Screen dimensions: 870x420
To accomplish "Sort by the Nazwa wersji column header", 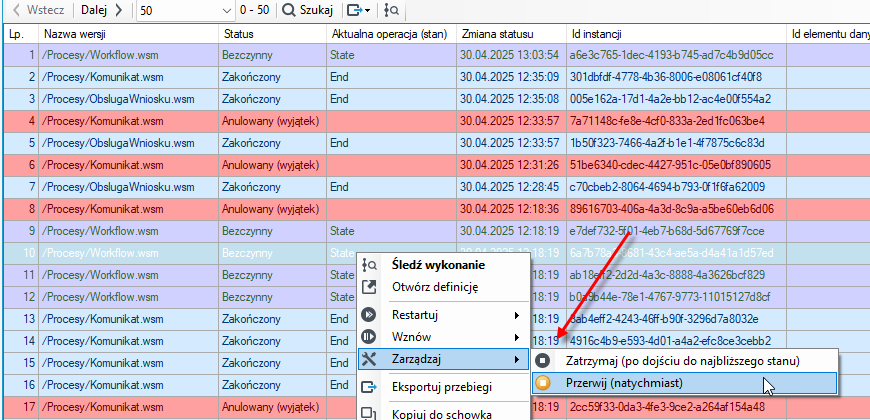I will [129, 34].
